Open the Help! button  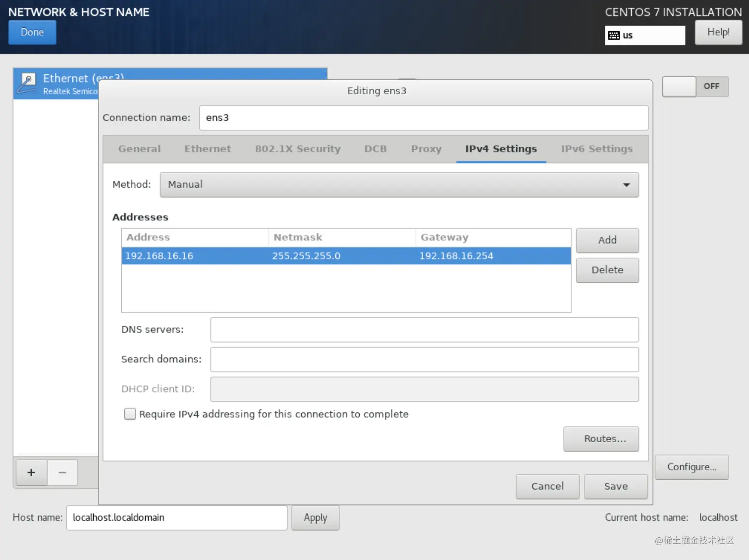(x=718, y=32)
